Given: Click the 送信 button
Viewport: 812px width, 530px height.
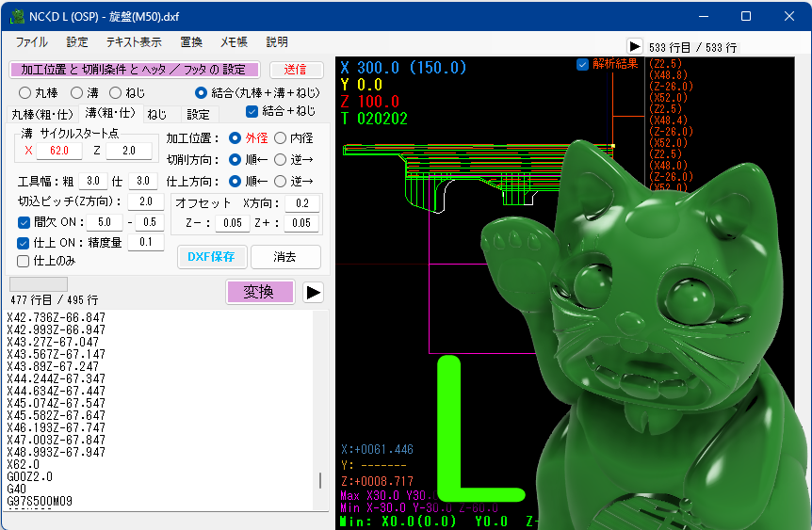Looking at the screenshot, I should click(x=296, y=70).
